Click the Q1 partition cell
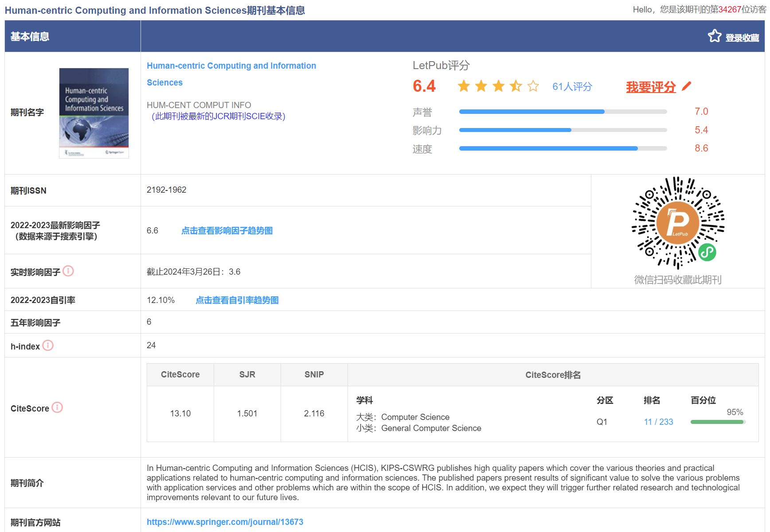770x532 pixels. click(602, 422)
